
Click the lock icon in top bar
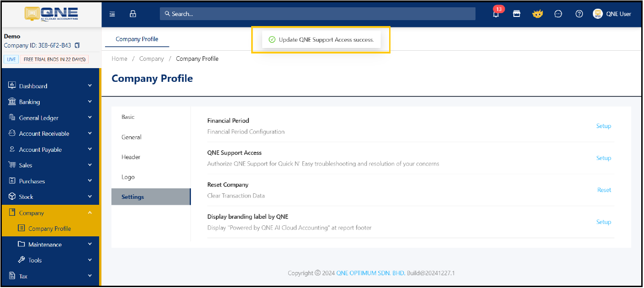point(133,14)
